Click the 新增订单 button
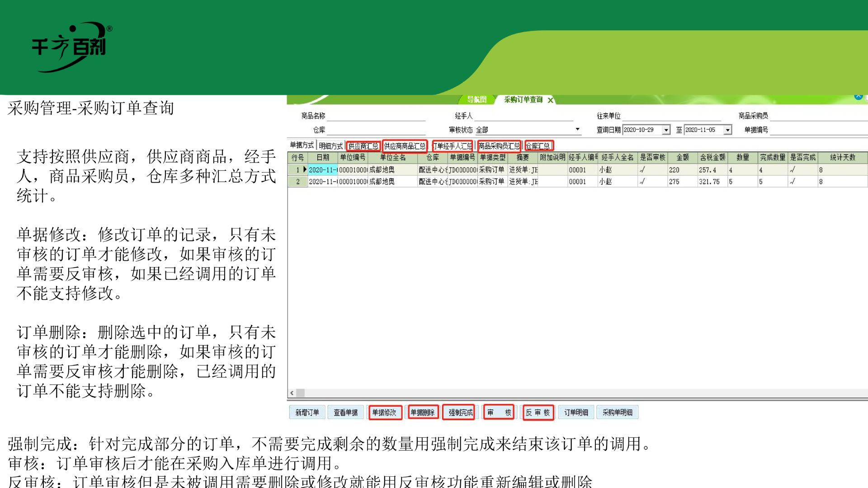The width and height of the screenshot is (868, 488). coord(307,412)
